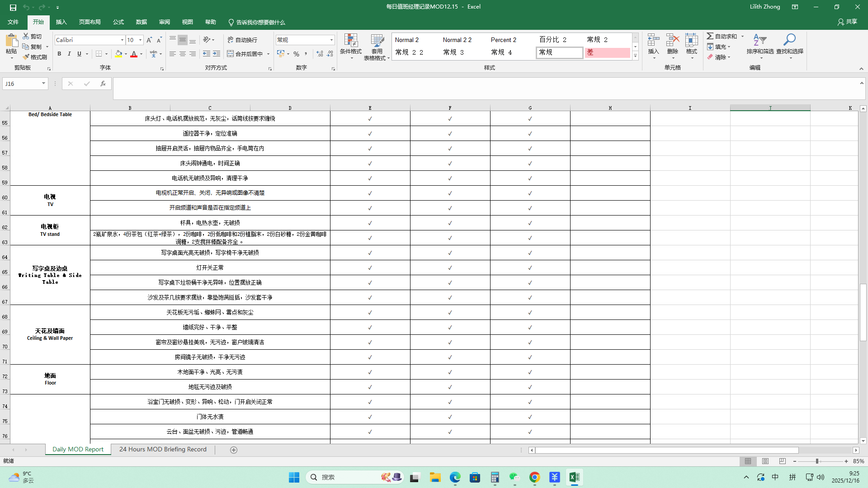Toggle bold formatting button
Image resolution: width=868 pixels, height=488 pixels.
pyautogui.click(x=59, y=54)
